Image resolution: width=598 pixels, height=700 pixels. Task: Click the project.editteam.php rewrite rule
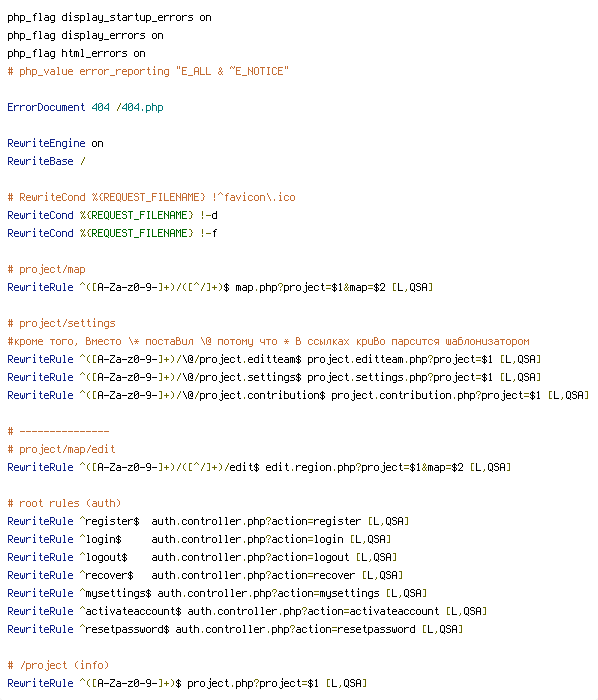click(x=274, y=359)
